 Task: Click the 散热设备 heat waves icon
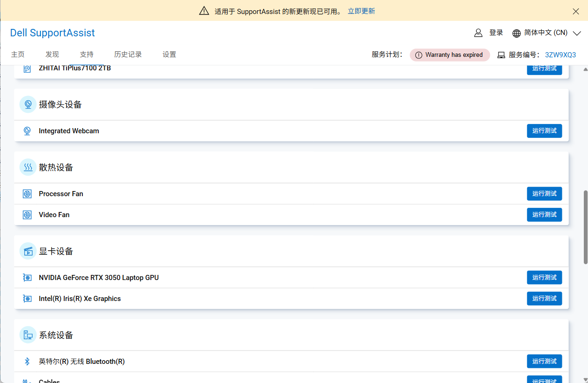28,167
